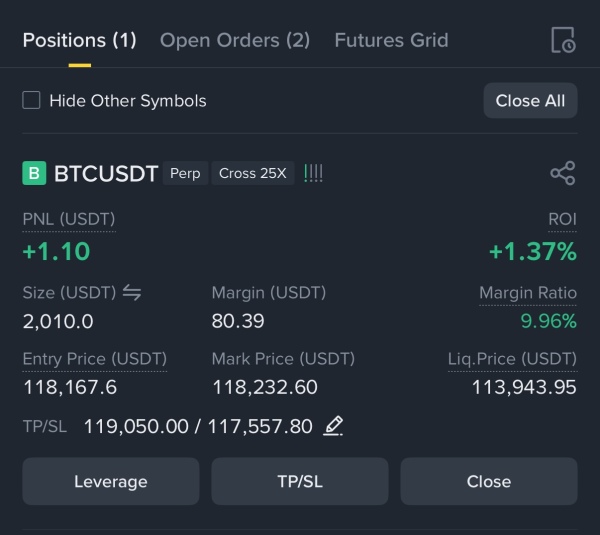Switch to the Positions (1) tab
600x535 pixels.
pyautogui.click(x=80, y=40)
